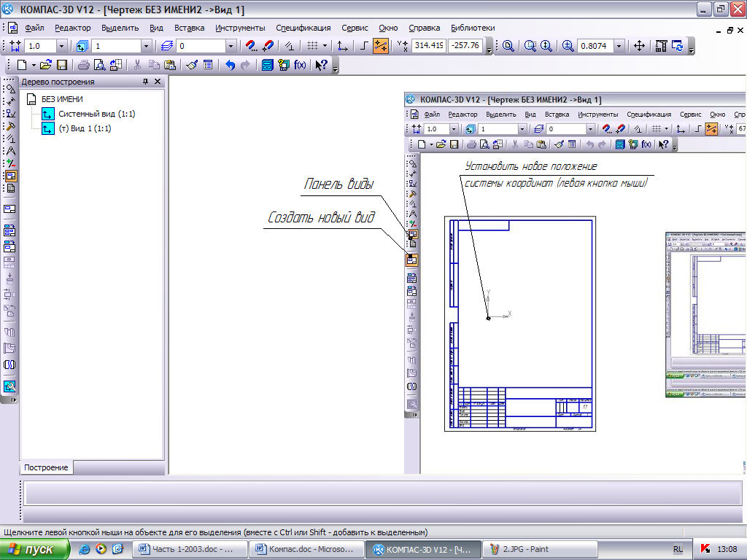Click the Windows пуск Start button
Image resolution: width=747 pixels, height=560 pixels.
click(35, 549)
